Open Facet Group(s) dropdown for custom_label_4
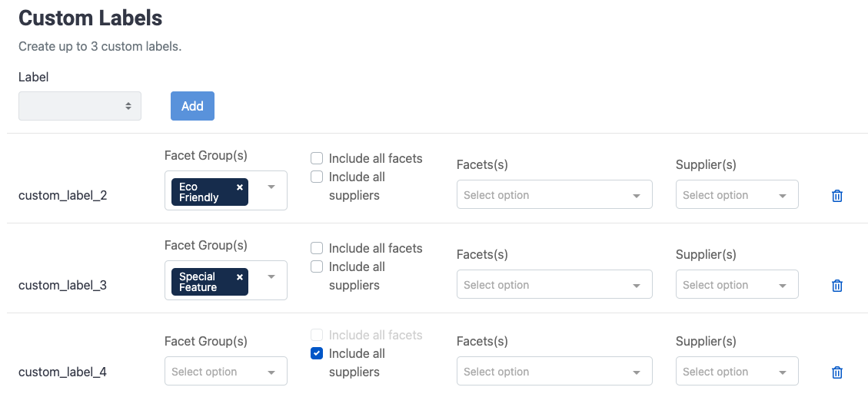Viewport: 868px width, 407px height. (226, 371)
